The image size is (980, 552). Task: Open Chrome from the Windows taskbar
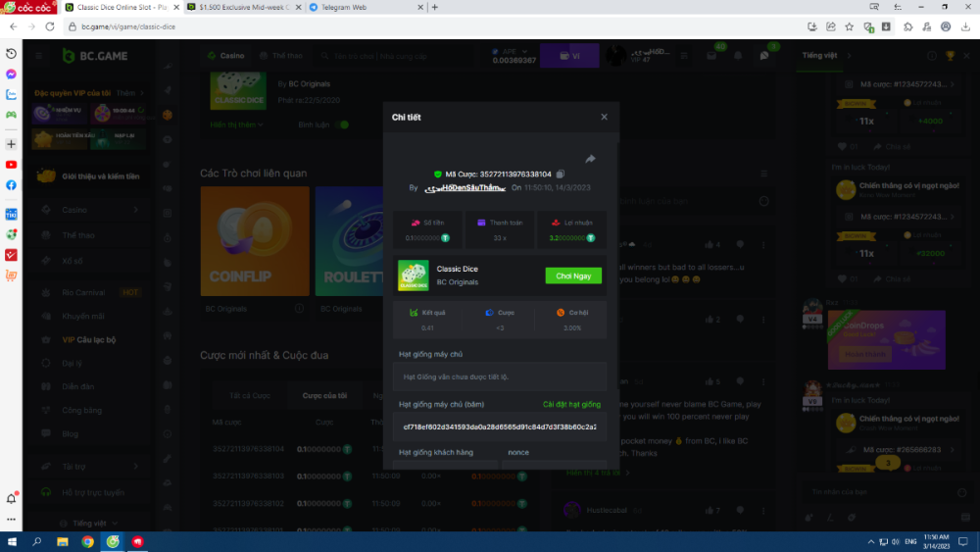(x=87, y=541)
